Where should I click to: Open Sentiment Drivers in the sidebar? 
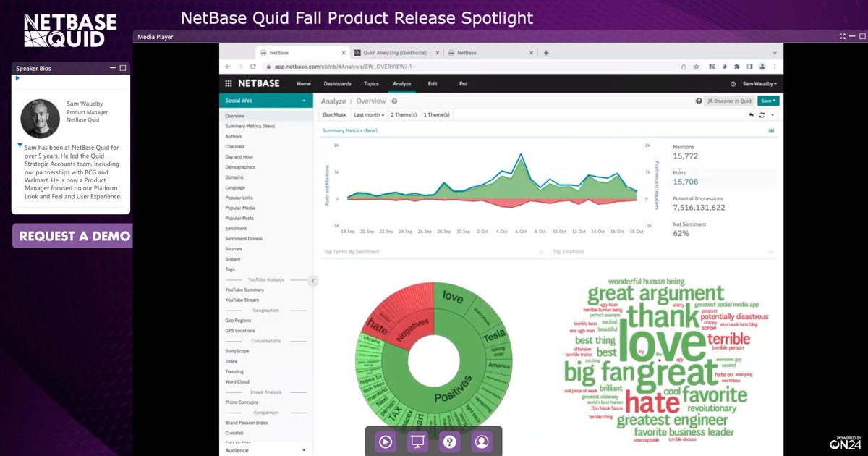pos(244,238)
